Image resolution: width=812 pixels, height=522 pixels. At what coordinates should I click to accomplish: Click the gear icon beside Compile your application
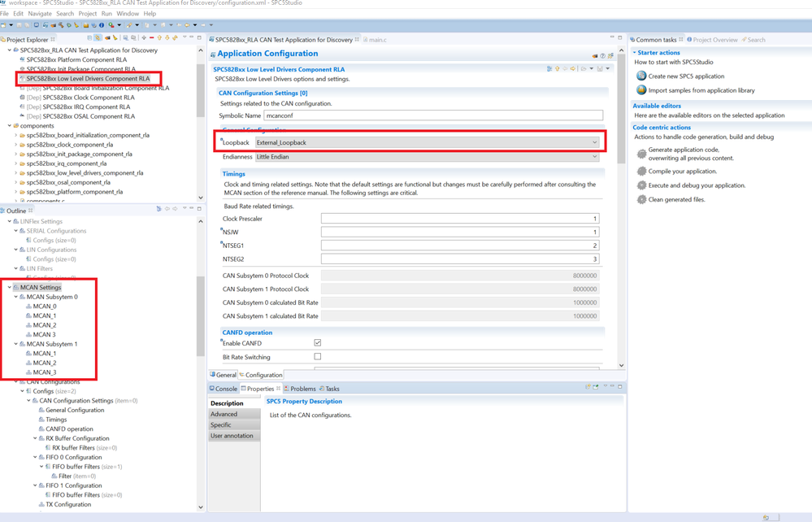click(641, 171)
